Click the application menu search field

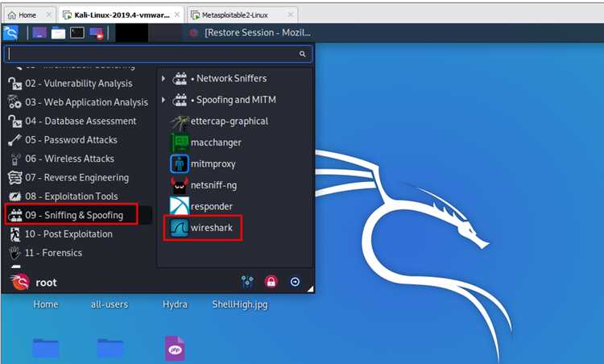pos(158,54)
